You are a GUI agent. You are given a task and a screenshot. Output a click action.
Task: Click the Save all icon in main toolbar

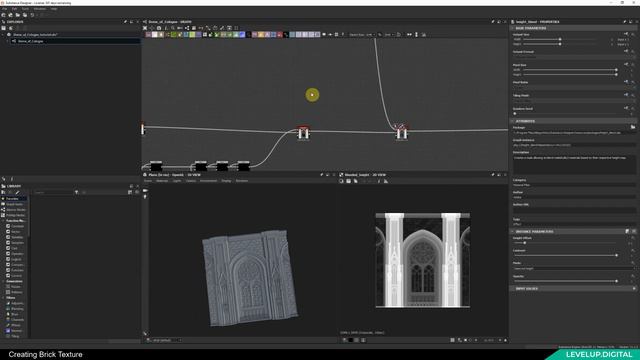[x=25, y=15]
